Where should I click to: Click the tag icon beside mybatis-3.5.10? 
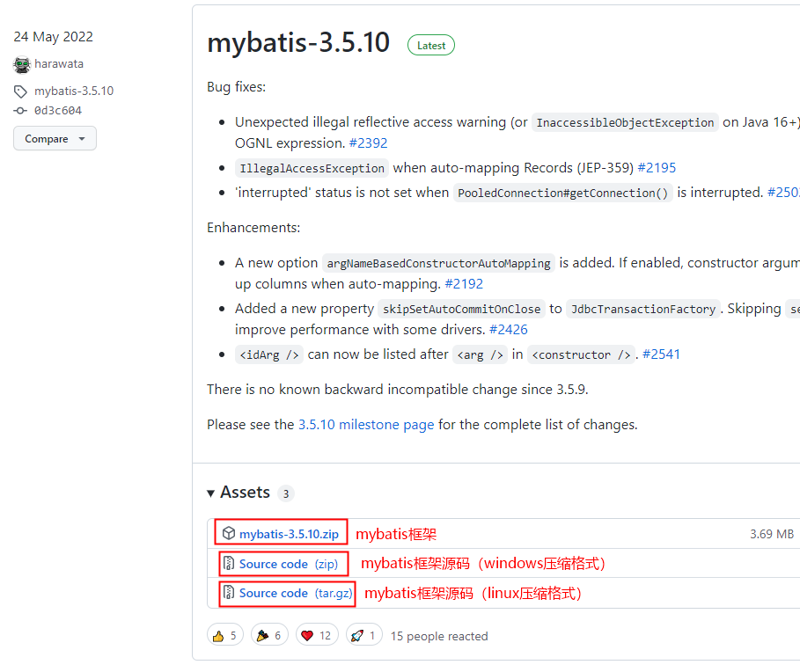tap(21, 91)
